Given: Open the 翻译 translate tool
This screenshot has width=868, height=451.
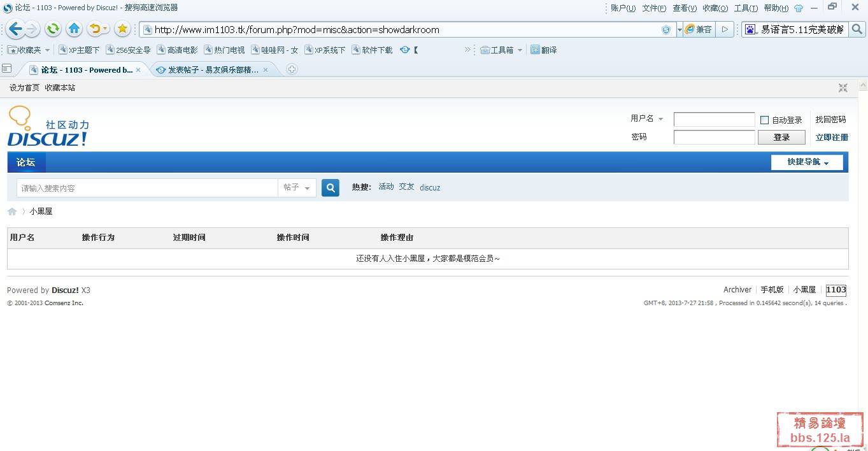Looking at the screenshot, I should (543, 50).
